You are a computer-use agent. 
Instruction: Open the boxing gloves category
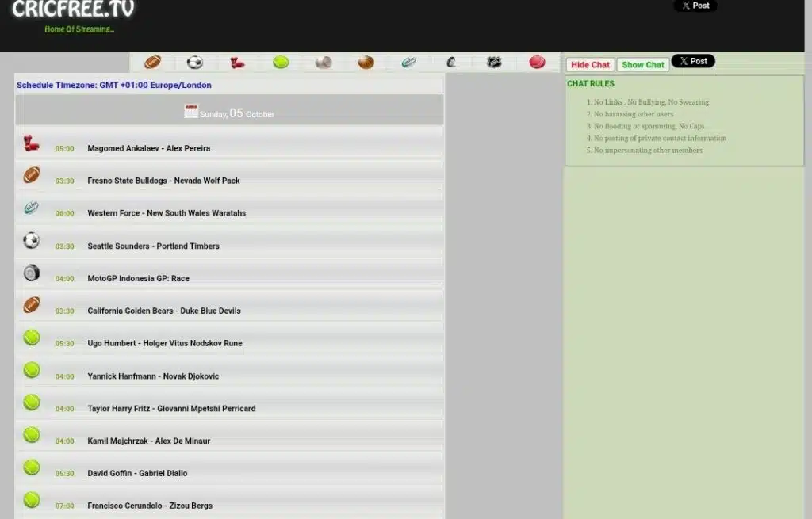tap(238, 62)
